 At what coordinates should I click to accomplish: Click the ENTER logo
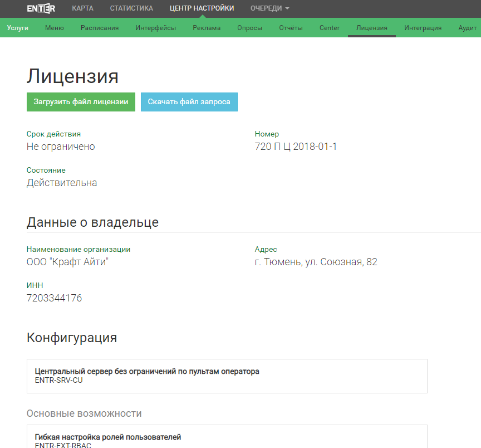[41, 8]
